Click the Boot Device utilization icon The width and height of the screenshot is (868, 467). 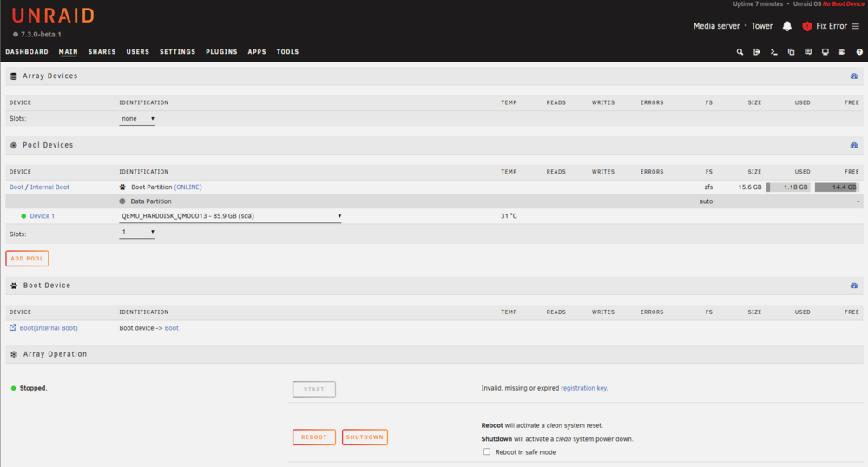(x=854, y=286)
